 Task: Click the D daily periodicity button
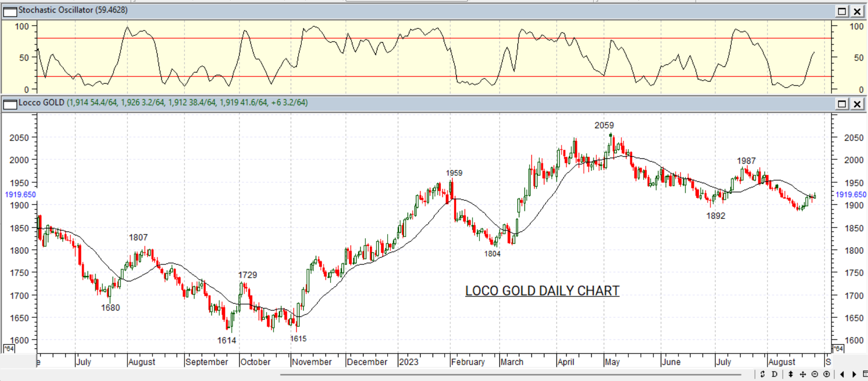point(774,374)
